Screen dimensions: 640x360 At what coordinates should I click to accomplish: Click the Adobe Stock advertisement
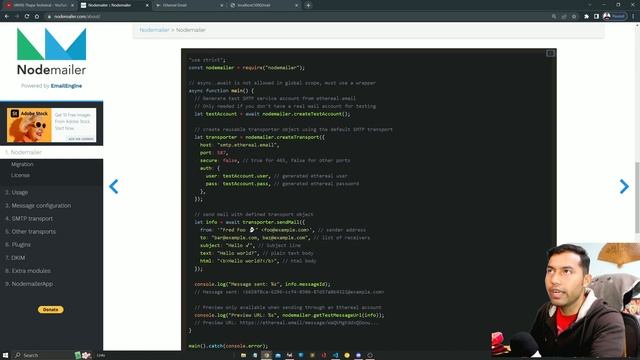(x=51, y=124)
